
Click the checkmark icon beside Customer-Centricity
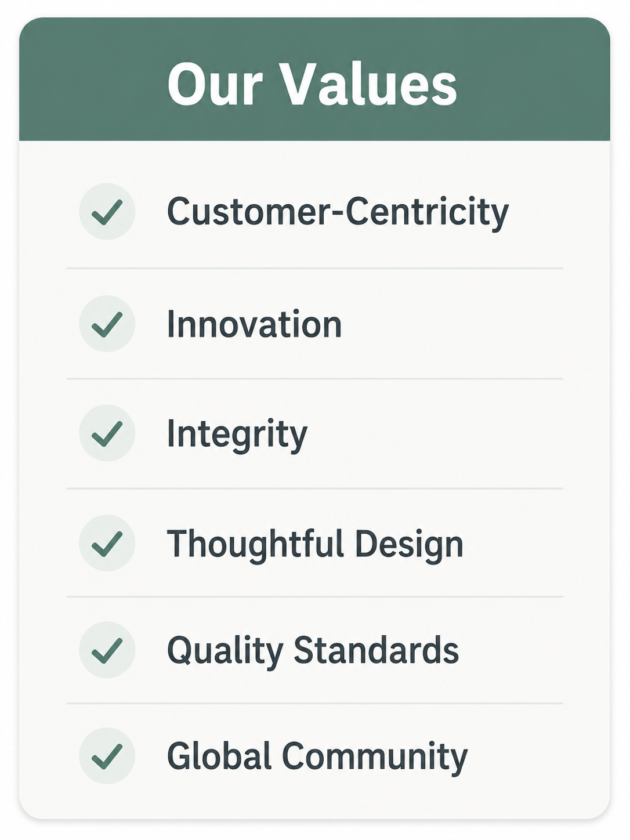click(107, 212)
